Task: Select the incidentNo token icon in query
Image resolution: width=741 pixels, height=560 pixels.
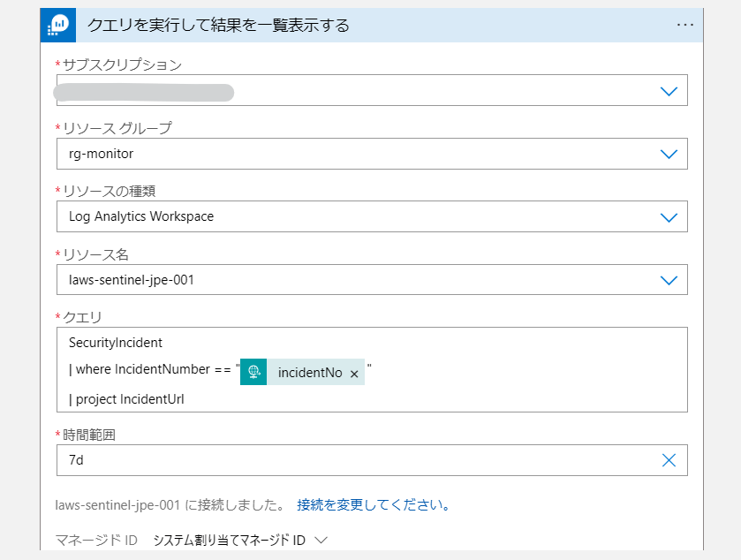Action: click(253, 372)
